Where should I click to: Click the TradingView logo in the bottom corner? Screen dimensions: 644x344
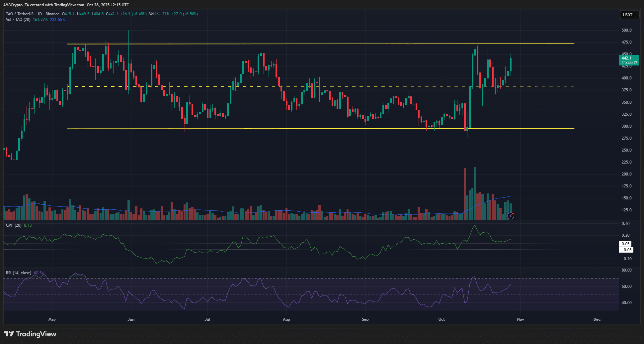(30, 334)
